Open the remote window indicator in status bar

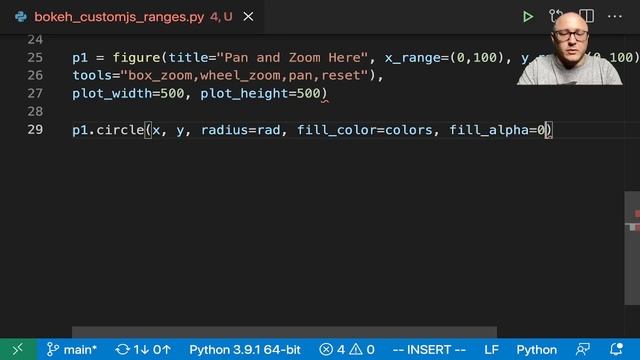pos(18,349)
